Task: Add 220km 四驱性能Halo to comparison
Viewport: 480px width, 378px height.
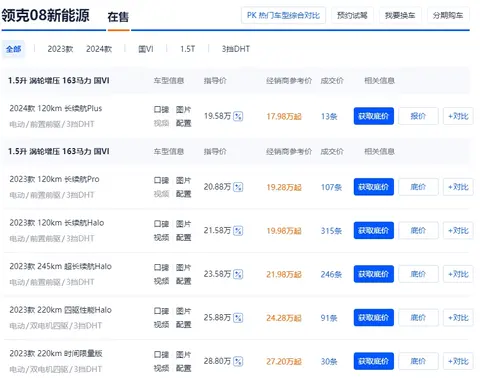Action: pos(458,318)
